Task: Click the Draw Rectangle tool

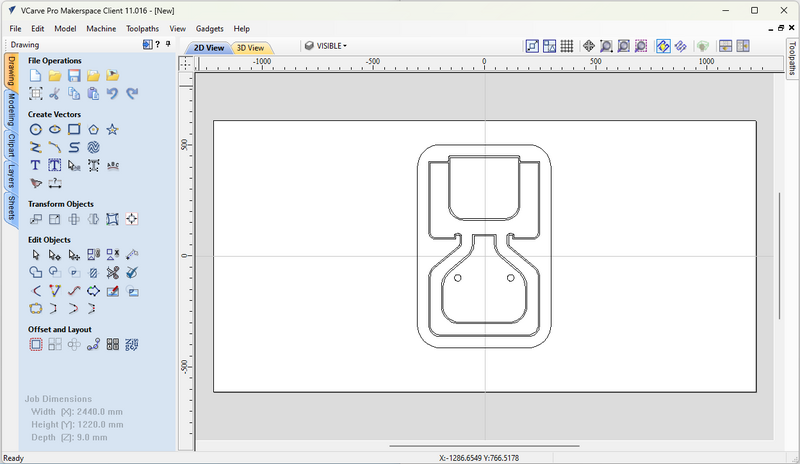Action: [74, 129]
